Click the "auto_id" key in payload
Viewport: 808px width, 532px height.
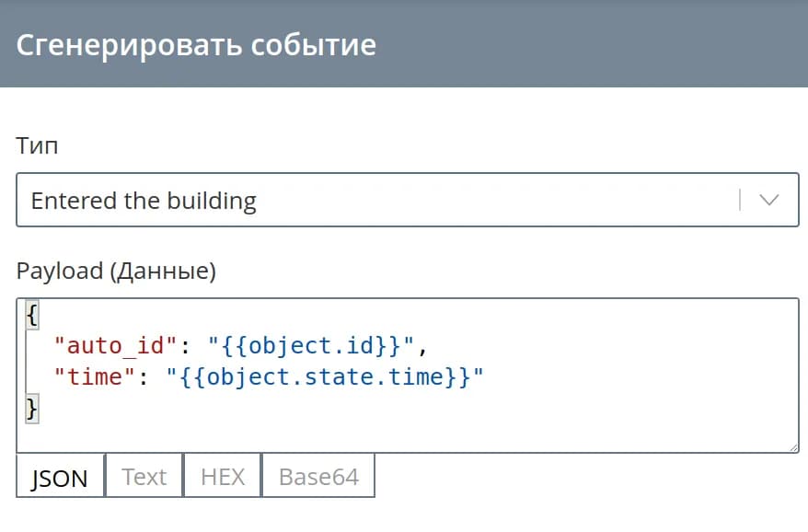pyautogui.click(x=115, y=346)
